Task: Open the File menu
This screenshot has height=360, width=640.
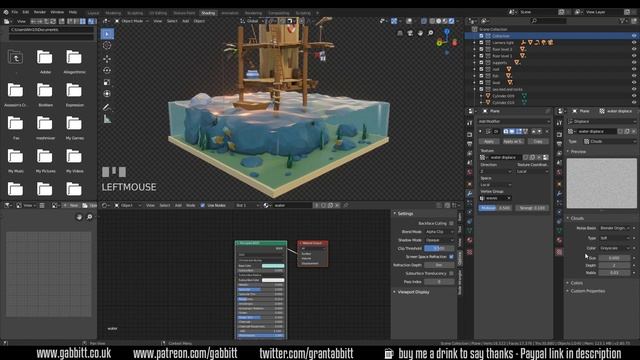Action: pos(15,12)
